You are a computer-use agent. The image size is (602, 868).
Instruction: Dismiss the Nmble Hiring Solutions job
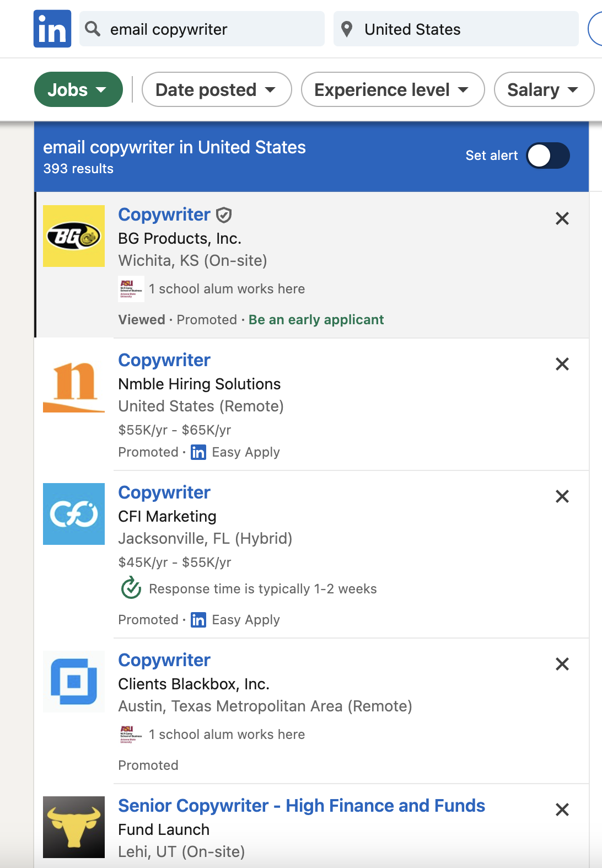[x=562, y=364]
